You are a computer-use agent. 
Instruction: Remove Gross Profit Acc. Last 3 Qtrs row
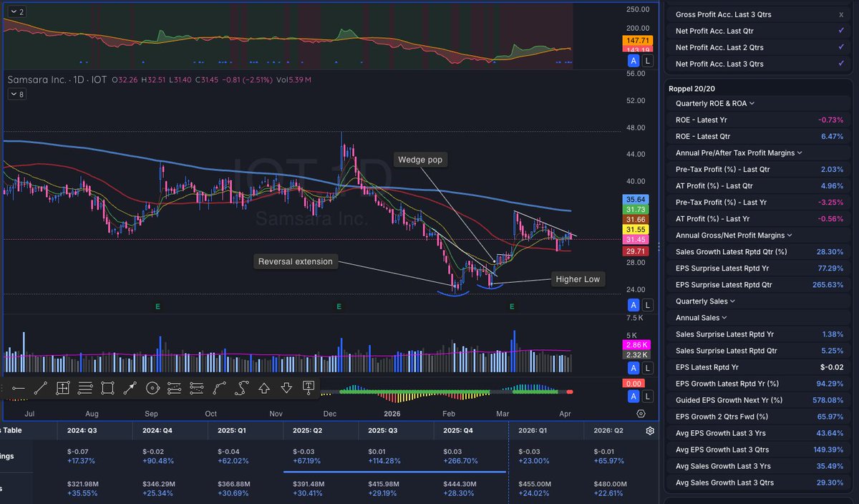click(x=841, y=14)
